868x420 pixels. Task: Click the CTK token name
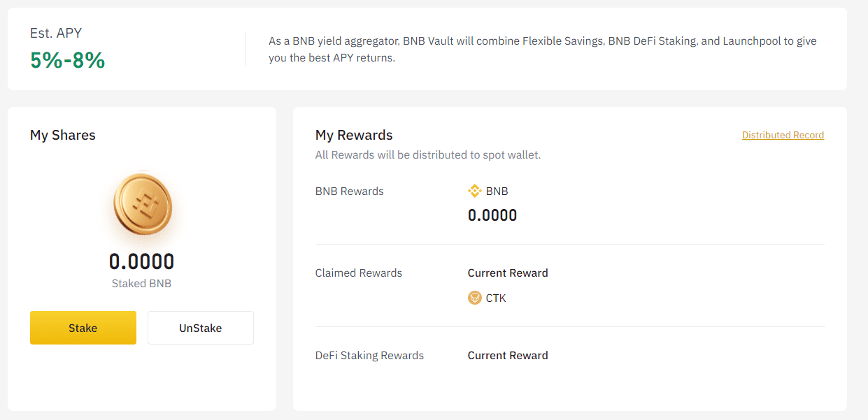(x=496, y=298)
